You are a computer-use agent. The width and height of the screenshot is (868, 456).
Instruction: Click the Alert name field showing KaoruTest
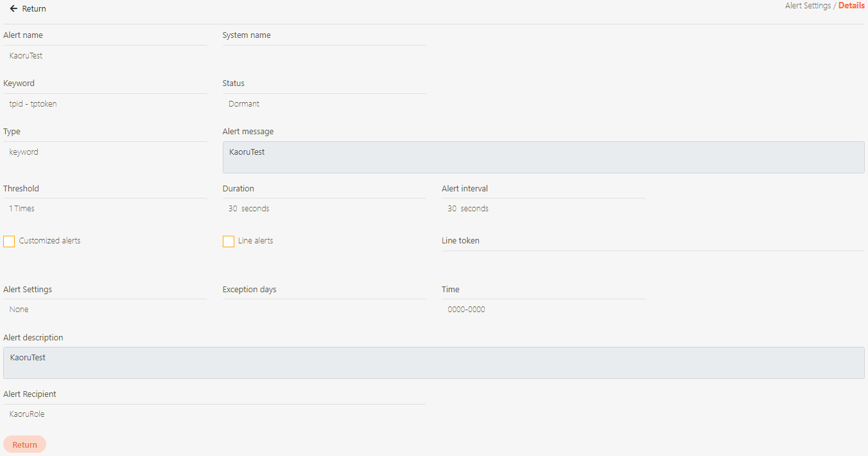[x=105, y=56]
